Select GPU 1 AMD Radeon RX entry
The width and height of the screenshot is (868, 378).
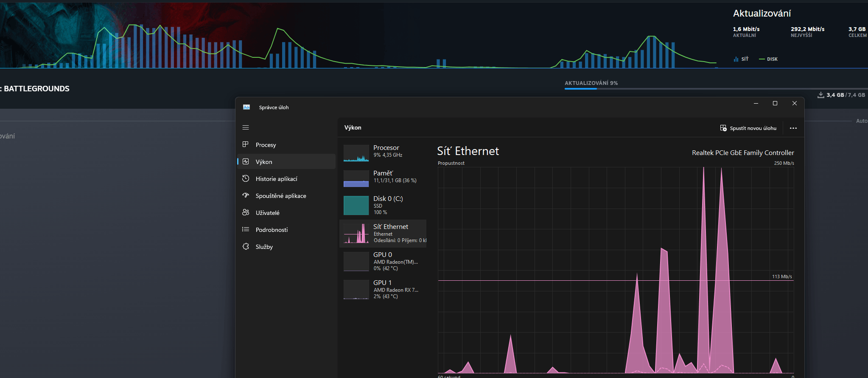[x=383, y=289]
